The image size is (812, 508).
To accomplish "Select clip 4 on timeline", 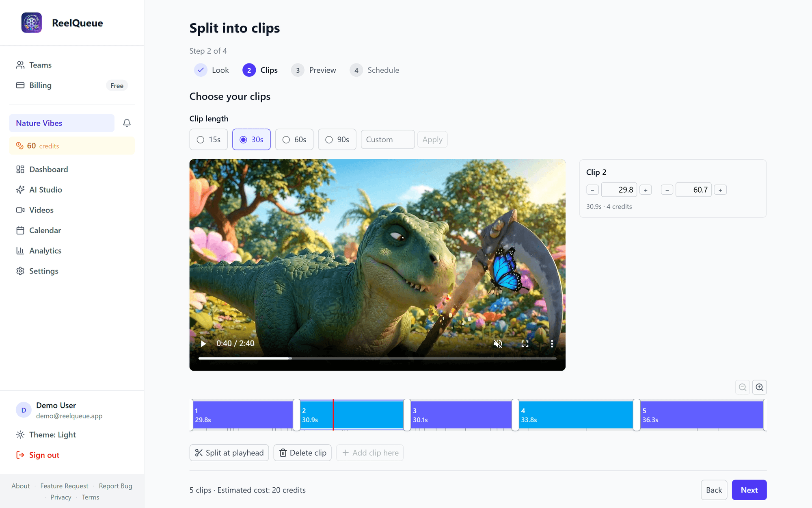I will [576, 415].
